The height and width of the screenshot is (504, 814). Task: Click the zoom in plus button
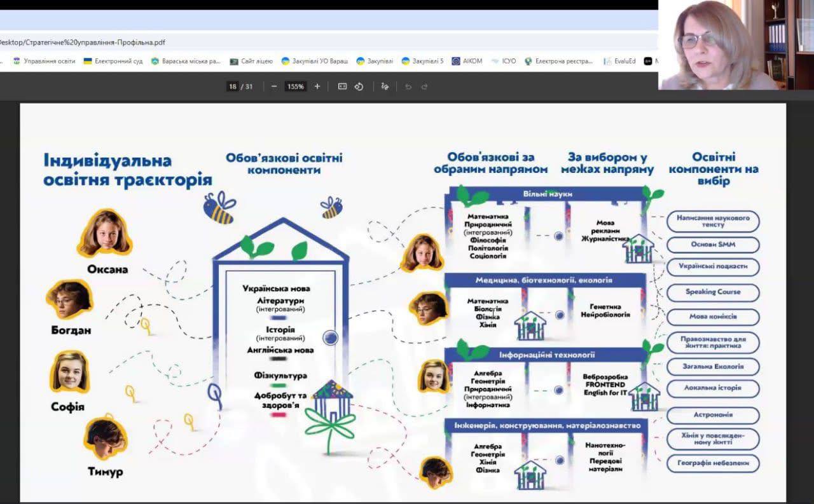[317, 86]
